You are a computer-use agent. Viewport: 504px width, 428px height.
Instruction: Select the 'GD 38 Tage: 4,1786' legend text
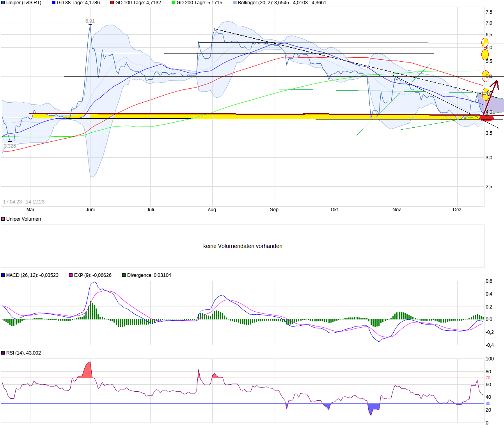click(78, 3)
